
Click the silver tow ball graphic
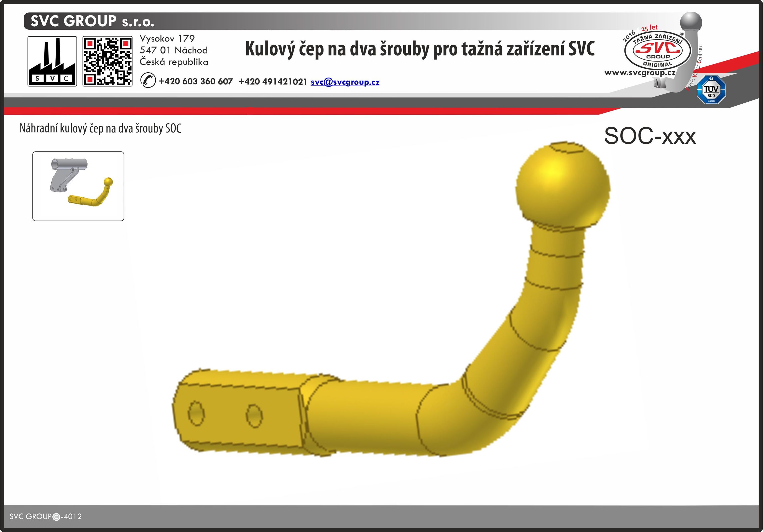pos(691,23)
